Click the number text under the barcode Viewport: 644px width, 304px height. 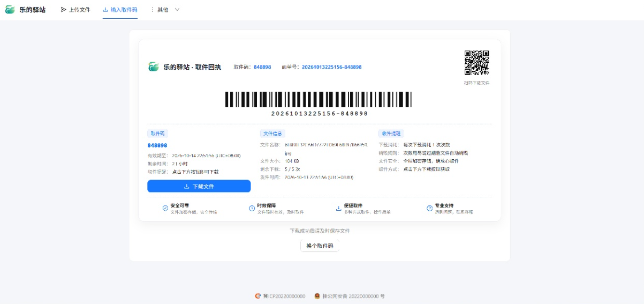[319, 114]
